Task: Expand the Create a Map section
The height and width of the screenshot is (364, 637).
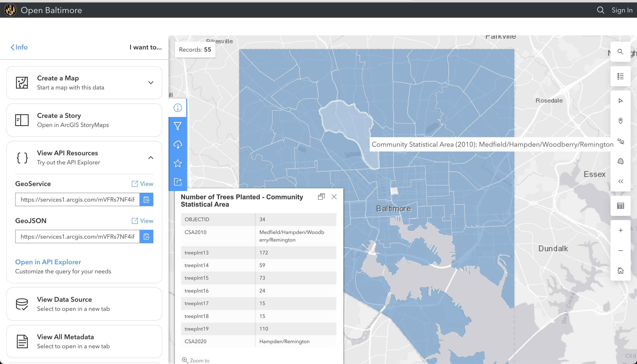Action: (x=151, y=82)
